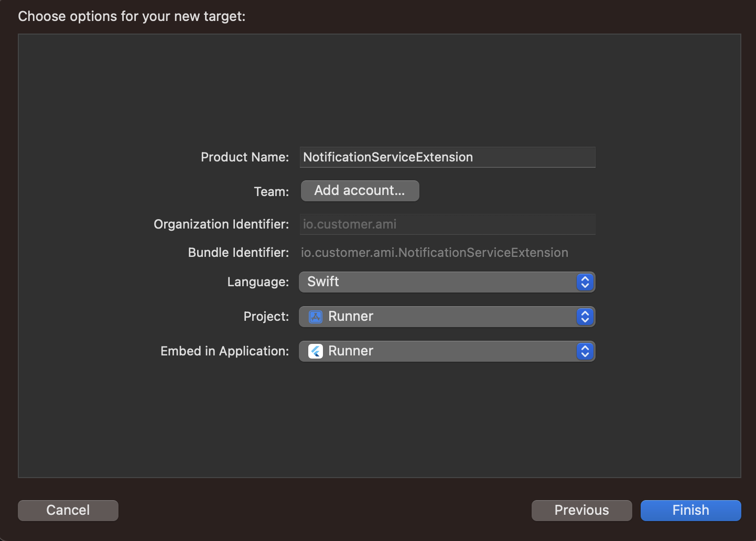756x541 pixels.
Task: Go back with the Previous button
Action: (582, 510)
